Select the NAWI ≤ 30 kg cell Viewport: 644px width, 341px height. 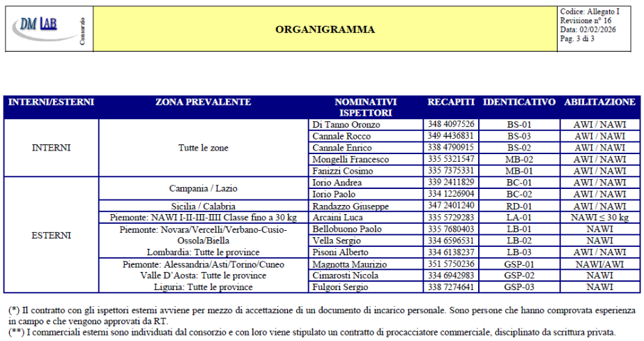[x=599, y=218]
